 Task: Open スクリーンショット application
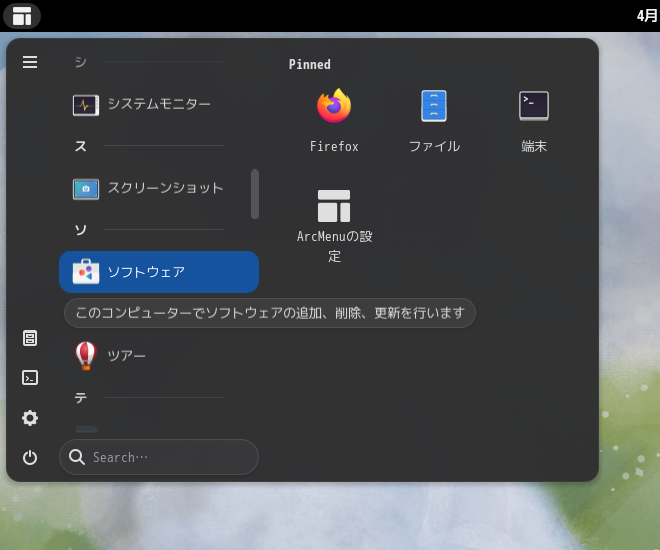159,188
